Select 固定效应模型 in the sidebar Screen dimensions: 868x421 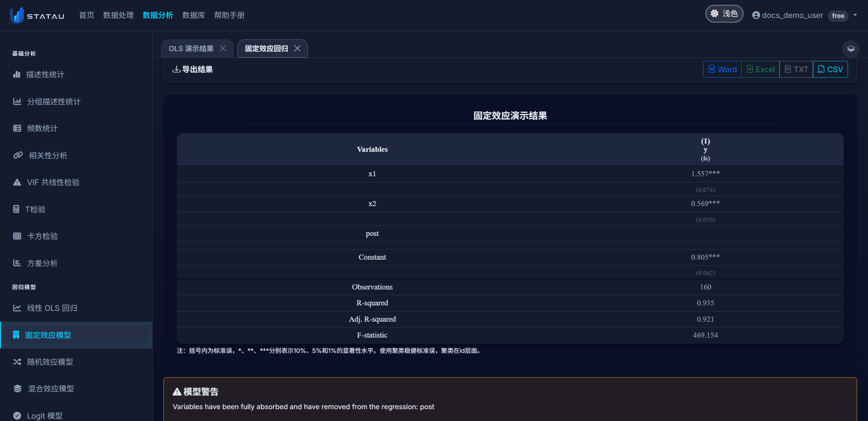click(76, 335)
